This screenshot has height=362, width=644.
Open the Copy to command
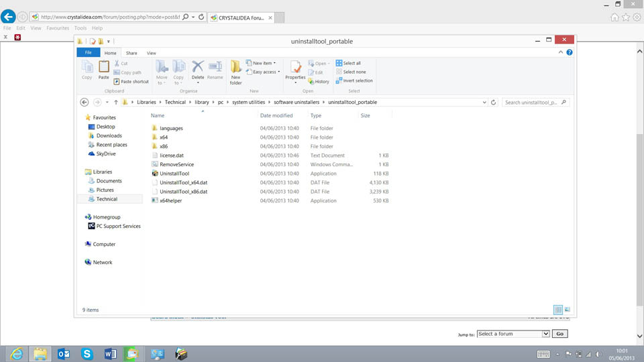[178, 72]
